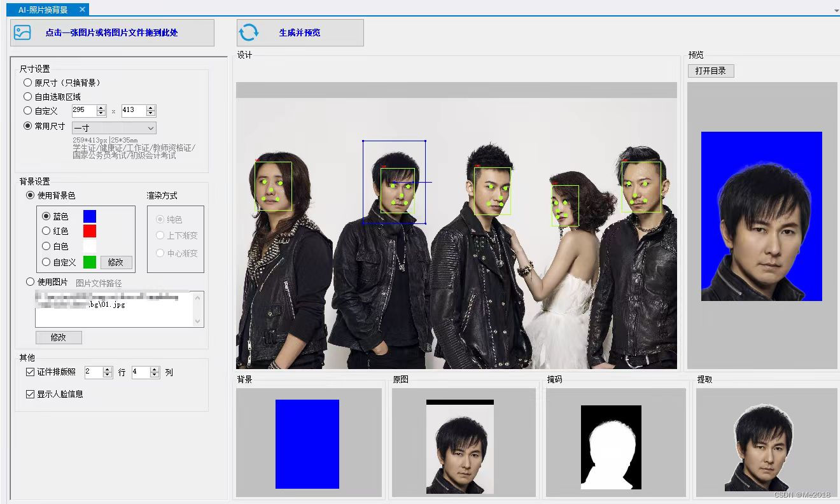Viewport: 840px width, 504px height.
Task: Decrease the 413 height spinner value
Action: click(151, 114)
